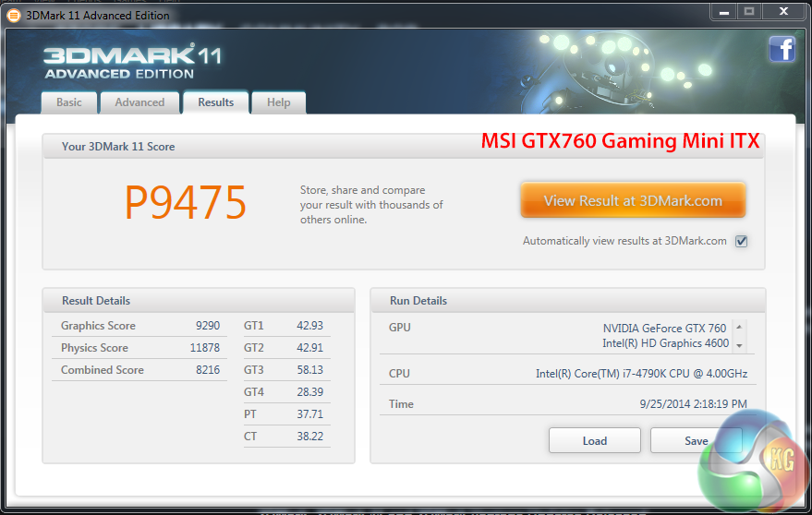Minimize the 3DMark 11 window
The width and height of the screenshot is (812, 515).
click(724, 12)
